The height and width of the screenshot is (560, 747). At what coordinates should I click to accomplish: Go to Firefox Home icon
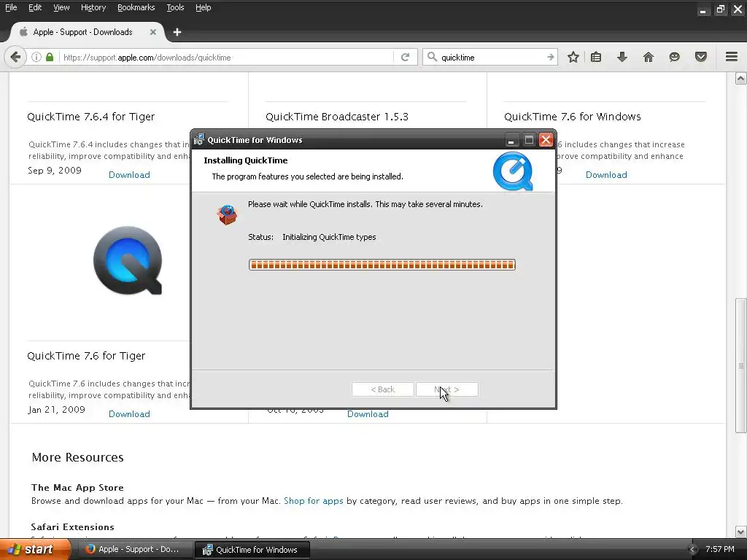(x=648, y=57)
